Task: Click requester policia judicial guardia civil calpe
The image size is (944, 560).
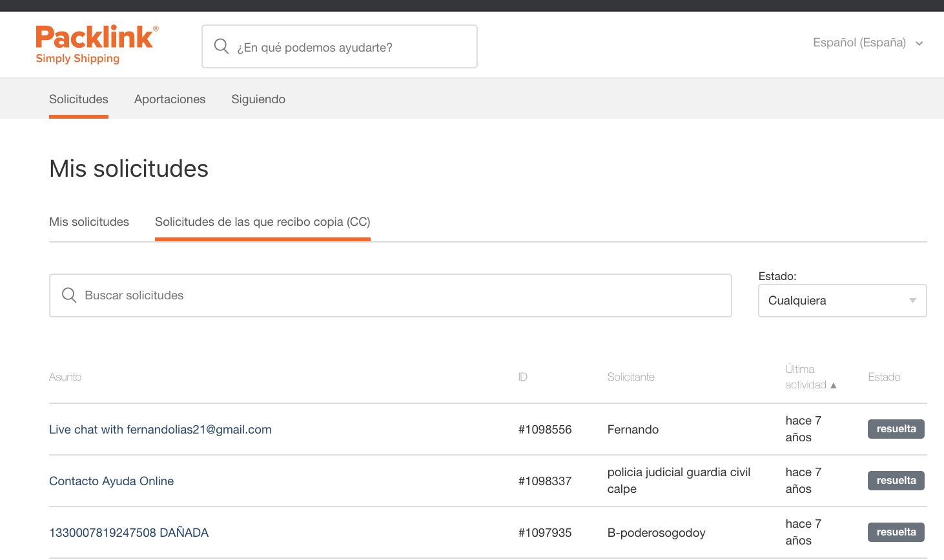Action: 679,481
